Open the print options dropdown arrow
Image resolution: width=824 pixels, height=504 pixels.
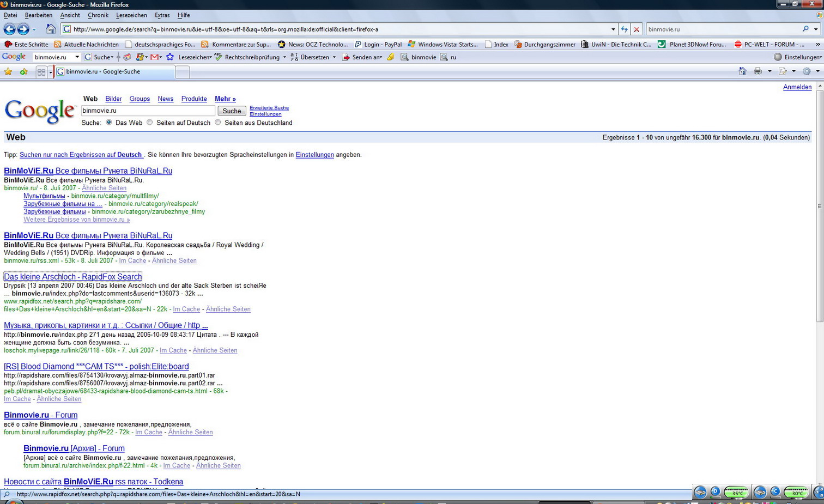point(770,71)
